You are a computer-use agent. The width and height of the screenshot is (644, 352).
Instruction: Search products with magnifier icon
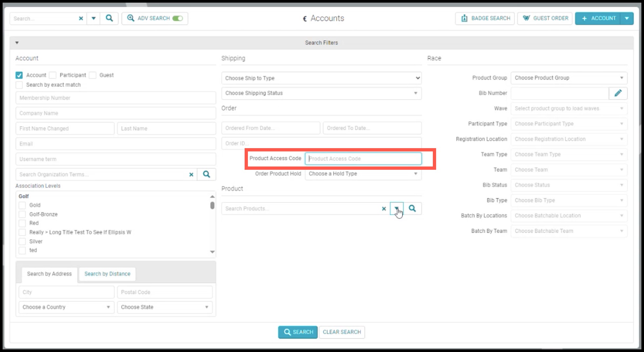pos(412,208)
